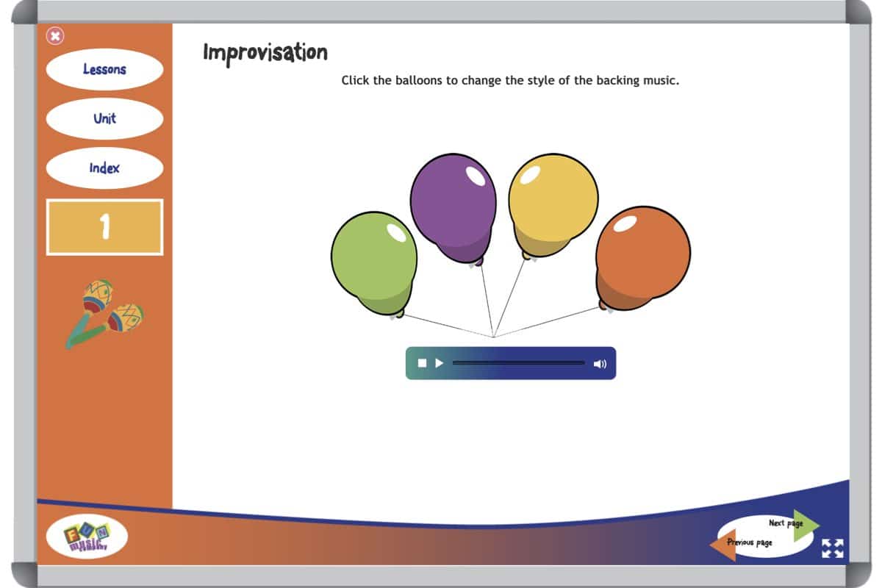Pop the green balloon
This screenshot has width=882, height=588.
373,261
